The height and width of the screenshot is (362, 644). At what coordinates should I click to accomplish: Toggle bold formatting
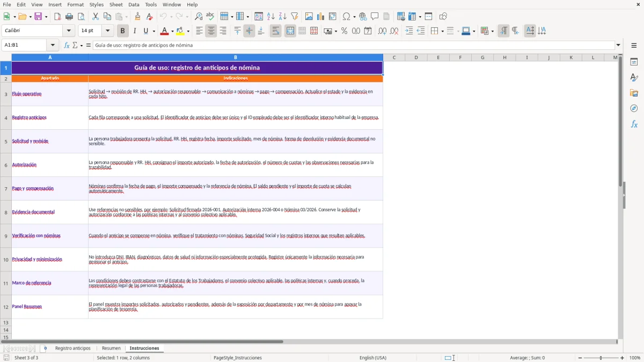click(122, 31)
